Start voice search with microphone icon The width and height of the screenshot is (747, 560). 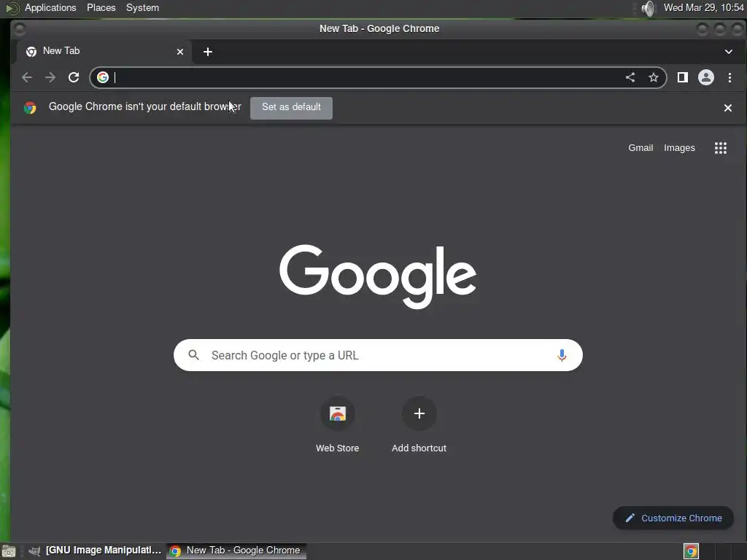click(562, 355)
